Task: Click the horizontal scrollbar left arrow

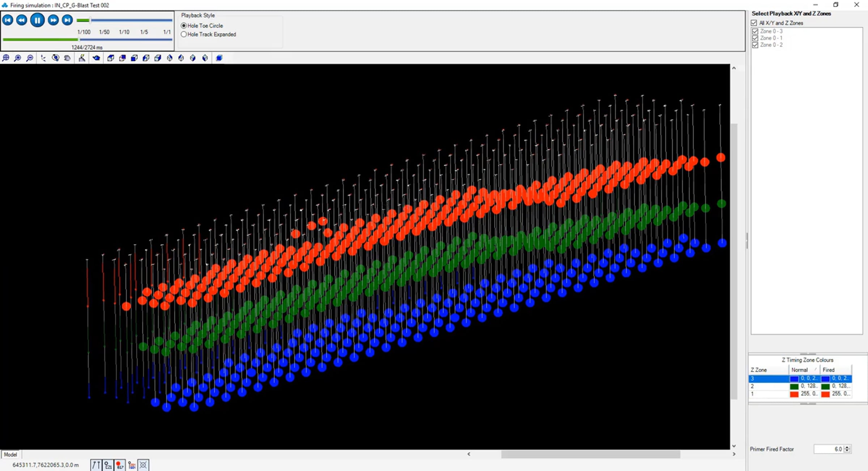Action: tap(469, 454)
